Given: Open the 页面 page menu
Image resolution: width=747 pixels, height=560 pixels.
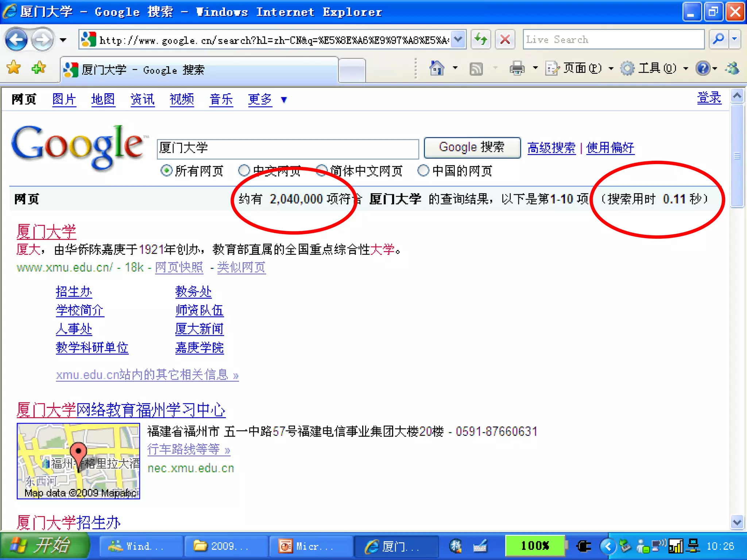Looking at the screenshot, I should point(580,68).
